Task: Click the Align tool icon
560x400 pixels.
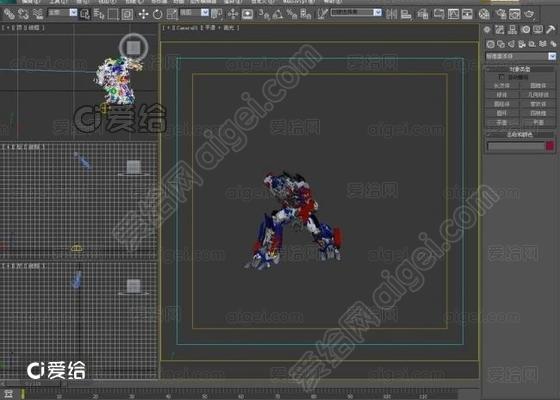Action: [x=406, y=14]
